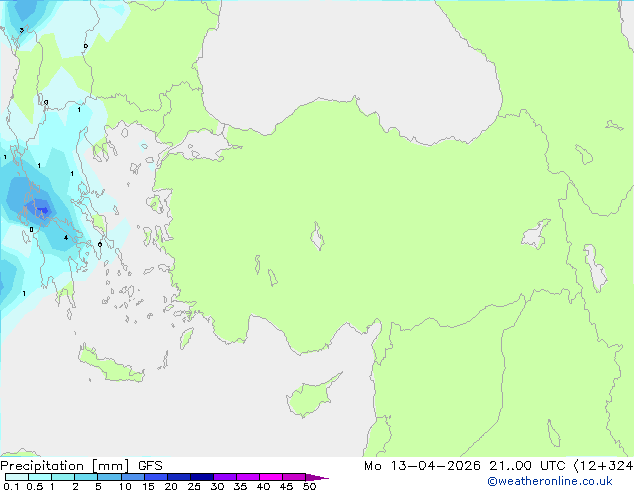This screenshot has width=634, height=490.
Task: Select the 2–5 mm legend swatch
Action: 86,477
